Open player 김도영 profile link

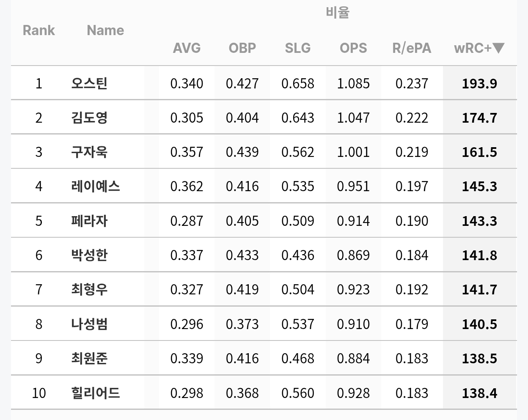(89, 117)
